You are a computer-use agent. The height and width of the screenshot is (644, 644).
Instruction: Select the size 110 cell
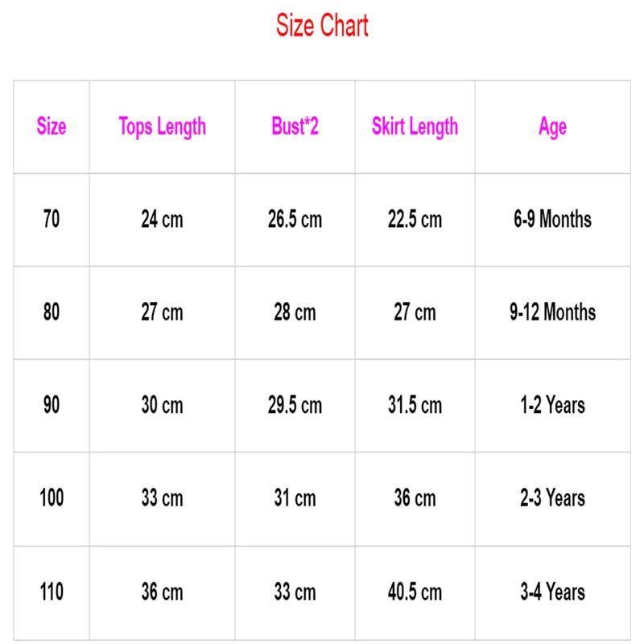click(52, 592)
